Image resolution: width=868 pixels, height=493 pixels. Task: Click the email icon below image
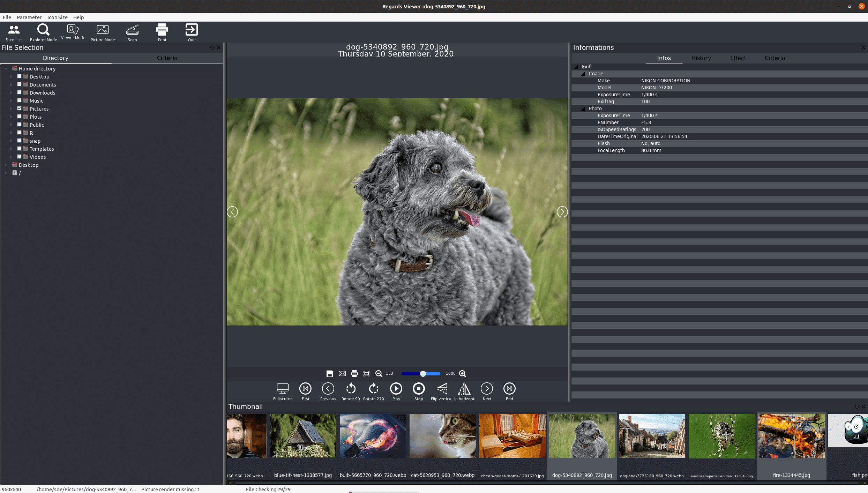[342, 374]
